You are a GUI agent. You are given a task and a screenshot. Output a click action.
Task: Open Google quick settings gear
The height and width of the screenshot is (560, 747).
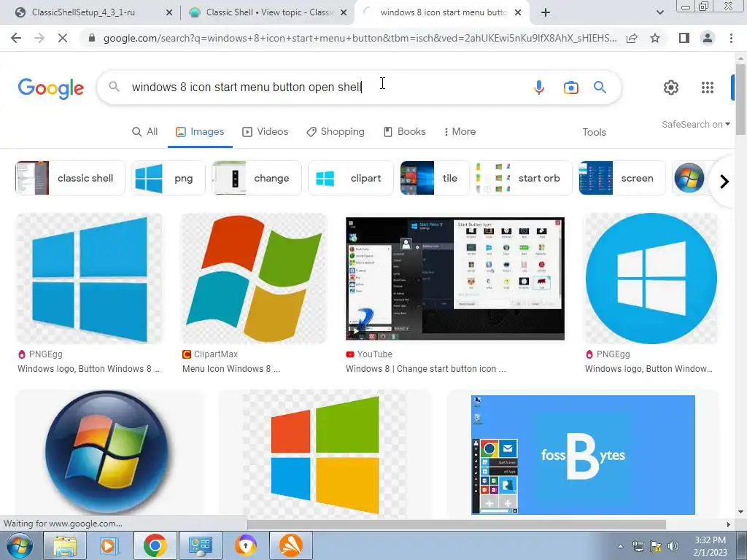tap(671, 87)
